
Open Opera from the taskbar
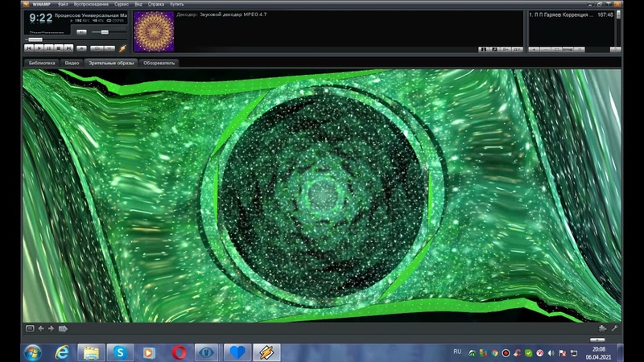(179, 352)
